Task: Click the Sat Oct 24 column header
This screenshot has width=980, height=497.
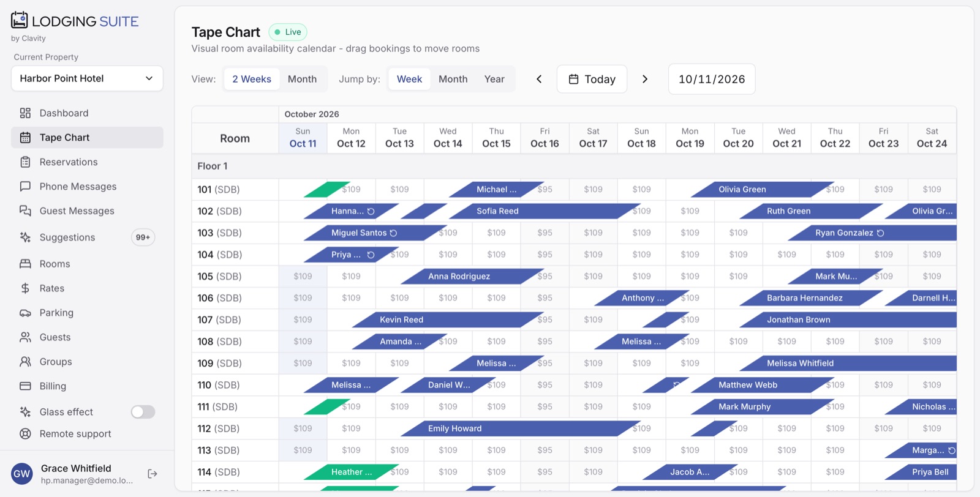Action: click(x=932, y=138)
